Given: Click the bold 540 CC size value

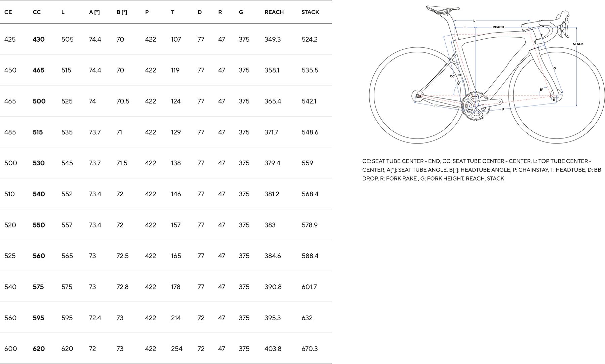Looking at the screenshot, I should pos(39,194).
